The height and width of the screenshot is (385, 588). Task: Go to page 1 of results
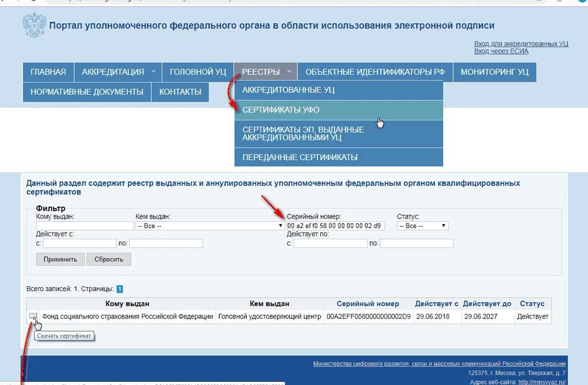pyautogui.click(x=119, y=289)
